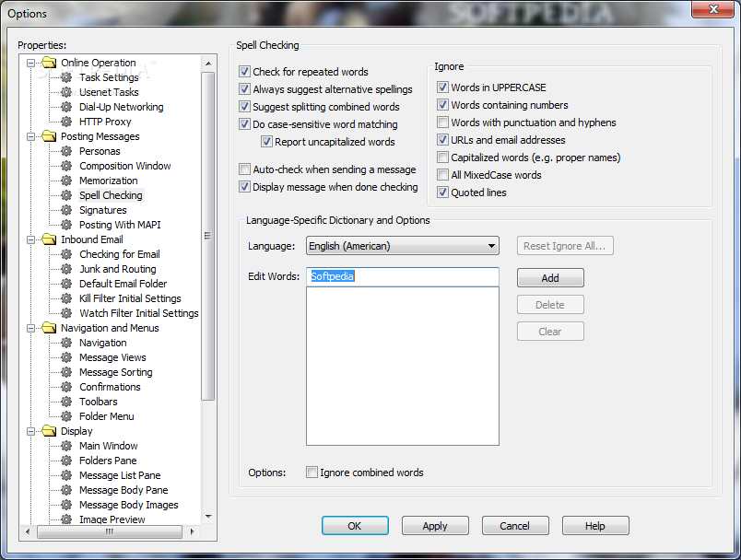Viewport: 741px width, 560px height.
Task: Uncheck Report uncapitalized words
Action: [266, 141]
